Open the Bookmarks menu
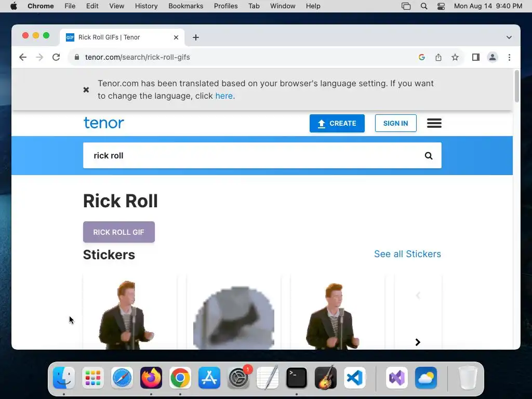 pyautogui.click(x=185, y=6)
